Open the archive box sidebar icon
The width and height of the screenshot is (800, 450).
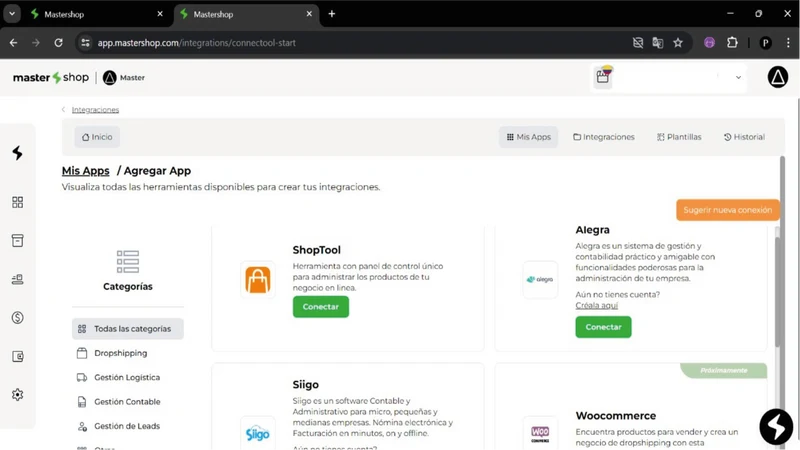[x=17, y=241]
